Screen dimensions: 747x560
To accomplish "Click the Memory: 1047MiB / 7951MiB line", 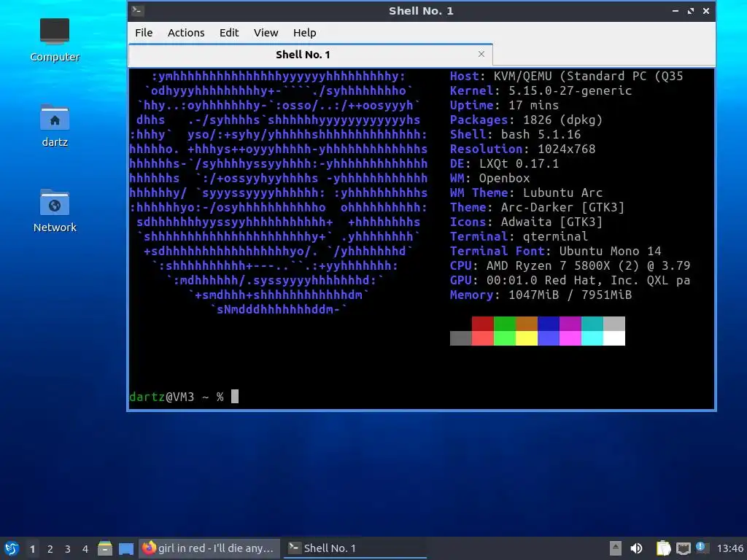I will [x=541, y=295].
